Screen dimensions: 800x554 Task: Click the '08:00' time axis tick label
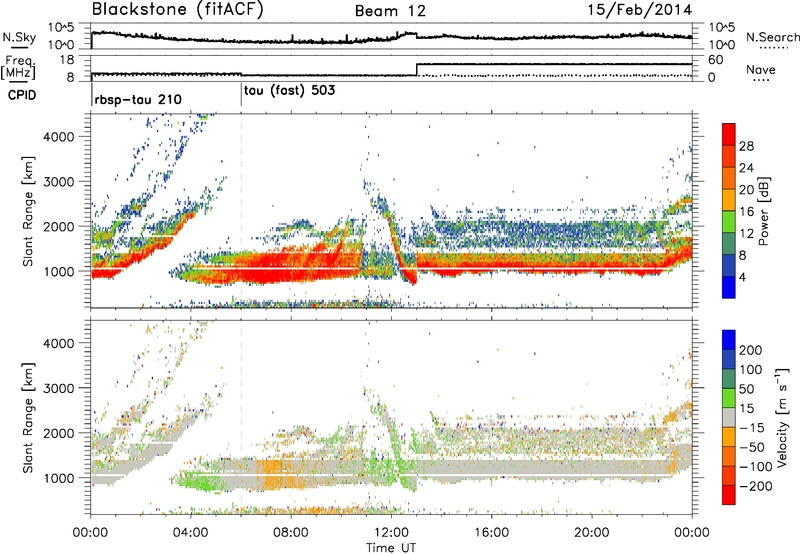[x=291, y=533]
